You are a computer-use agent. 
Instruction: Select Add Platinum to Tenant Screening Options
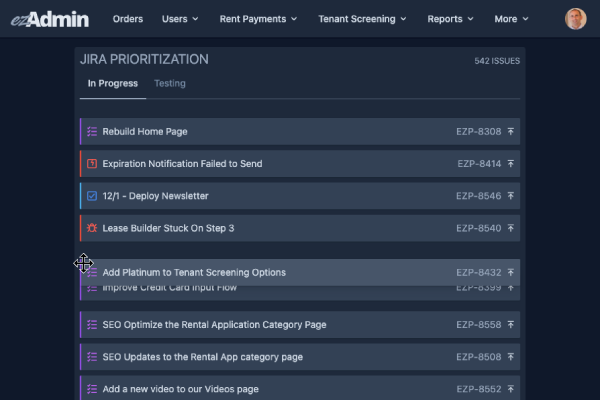coord(300,273)
